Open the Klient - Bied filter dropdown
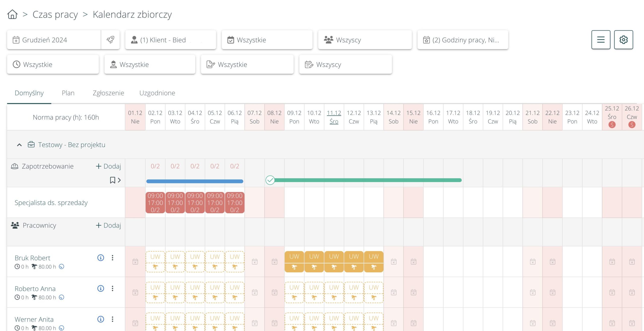 click(x=171, y=40)
